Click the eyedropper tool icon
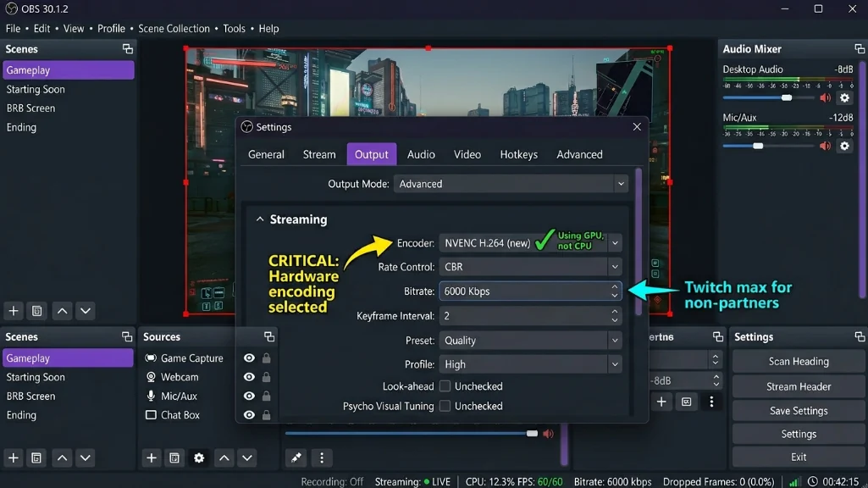This screenshot has height=488, width=868. tap(296, 458)
